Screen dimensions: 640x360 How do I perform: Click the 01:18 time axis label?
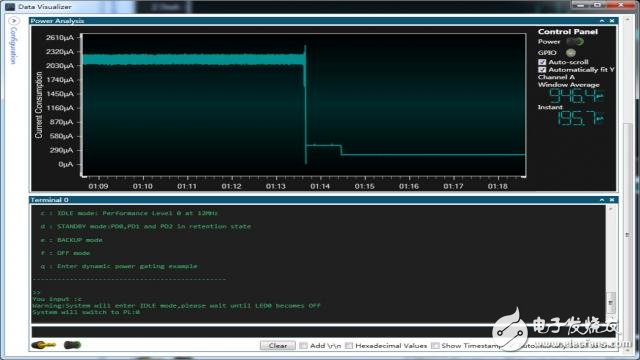tap(498, 186)
